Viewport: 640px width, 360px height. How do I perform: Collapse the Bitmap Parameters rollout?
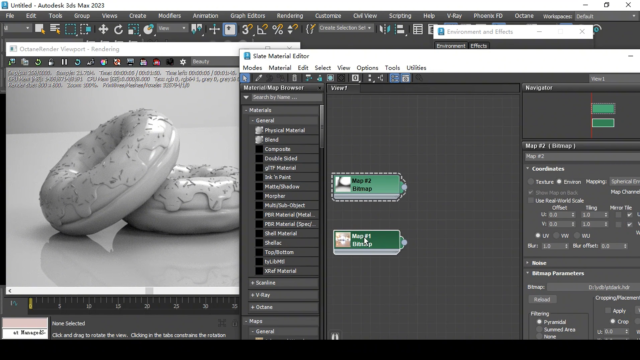point(528,273)
